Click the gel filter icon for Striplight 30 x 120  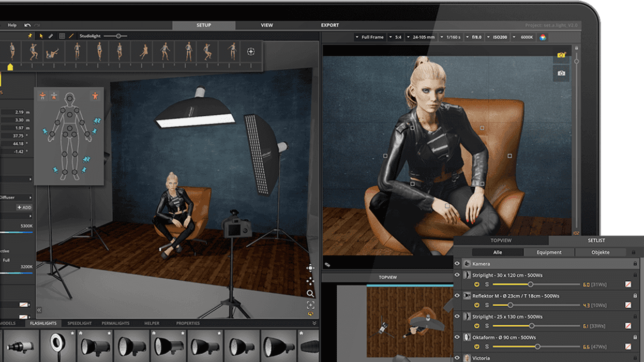point(628,284)
